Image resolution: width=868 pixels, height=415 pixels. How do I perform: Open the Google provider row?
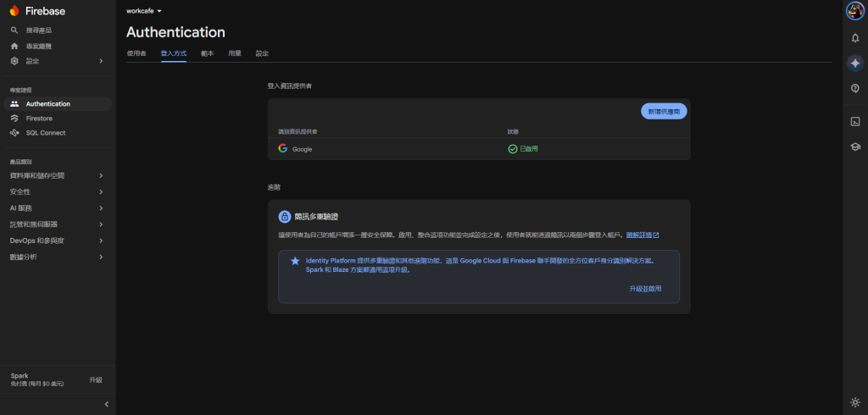tap(479, 149)
